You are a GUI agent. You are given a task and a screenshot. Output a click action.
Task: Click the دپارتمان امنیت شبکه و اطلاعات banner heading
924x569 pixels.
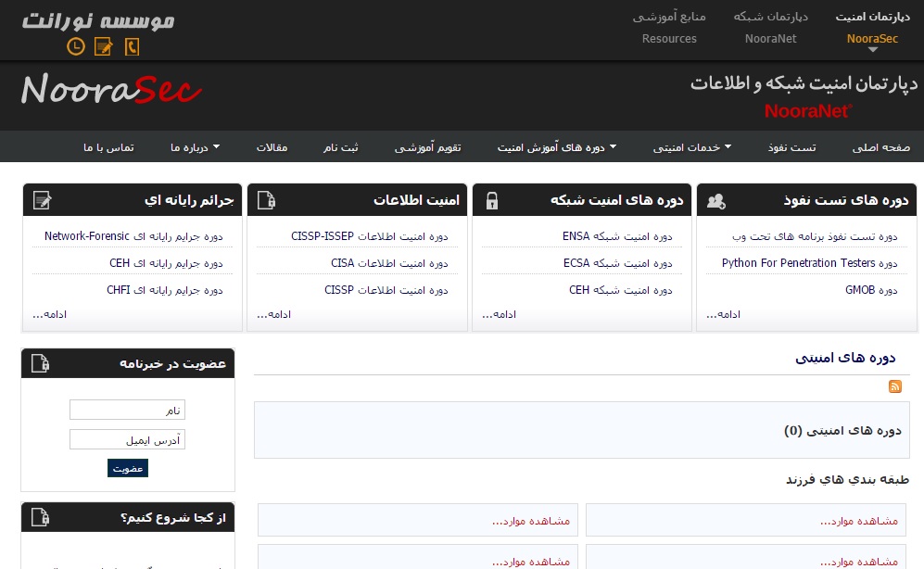point(804,83)
